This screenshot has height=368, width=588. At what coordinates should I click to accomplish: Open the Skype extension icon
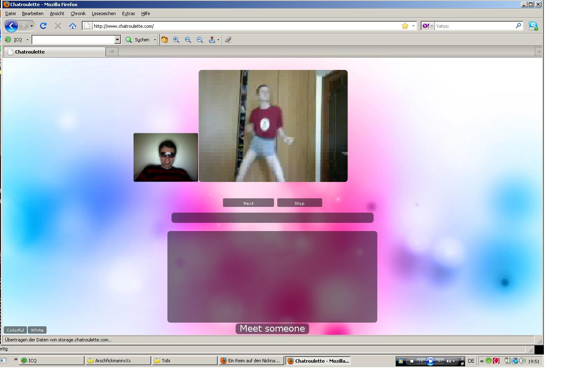point(533,26)
